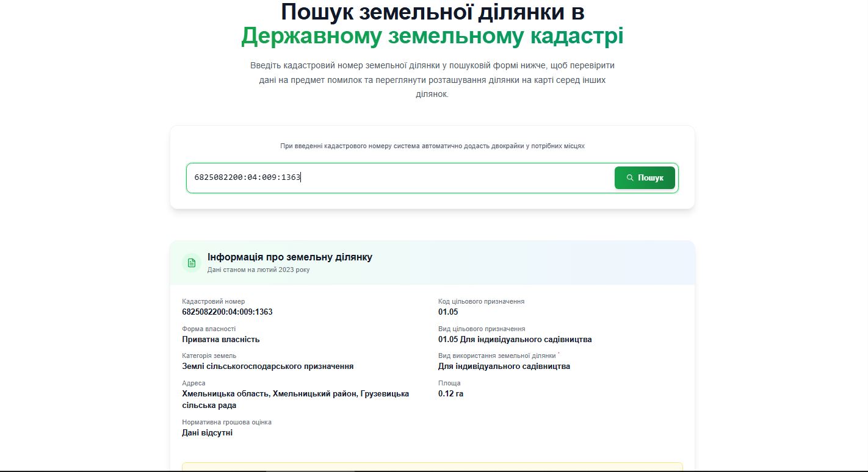Click the hint text about automatic colons
868x472 pixels.
click(x=432, y=146)
